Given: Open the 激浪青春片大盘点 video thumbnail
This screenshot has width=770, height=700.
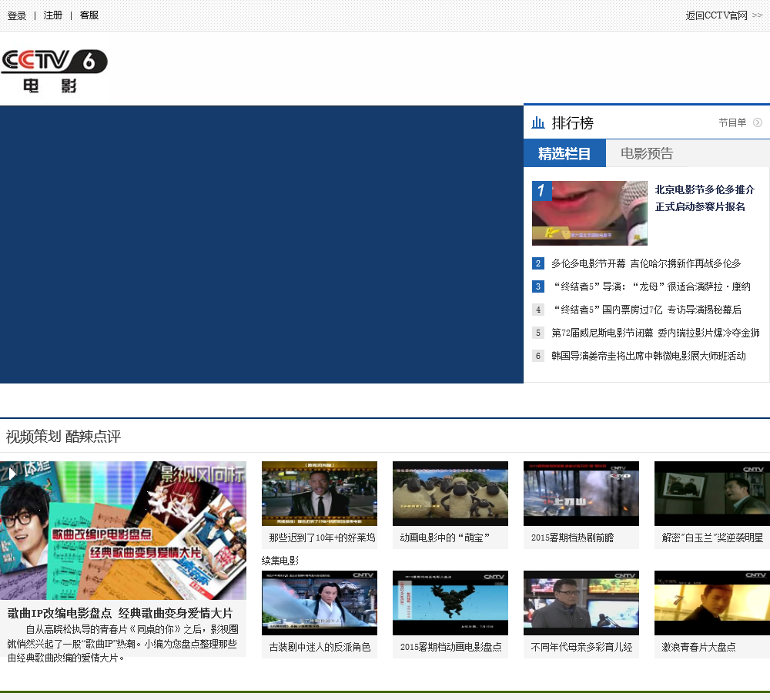Looking at the screenshot, I should click(x=711, y=603).
